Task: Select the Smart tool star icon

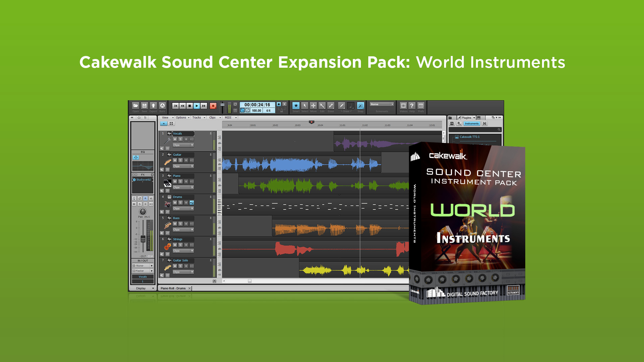Action: click(296, 106)
